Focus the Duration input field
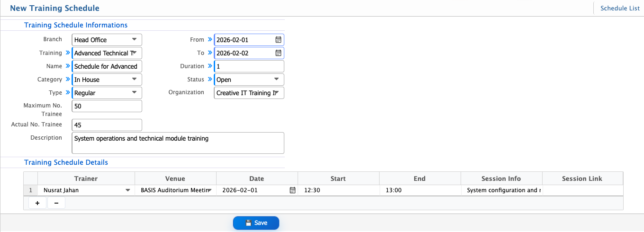This screenshot has width=644, height=232. tap(249, 66)
